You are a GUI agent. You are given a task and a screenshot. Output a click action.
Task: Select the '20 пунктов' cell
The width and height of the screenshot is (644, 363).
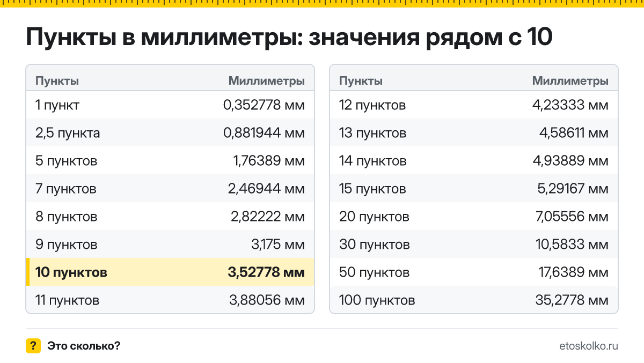pyautogui.click(x=374, y=217)
